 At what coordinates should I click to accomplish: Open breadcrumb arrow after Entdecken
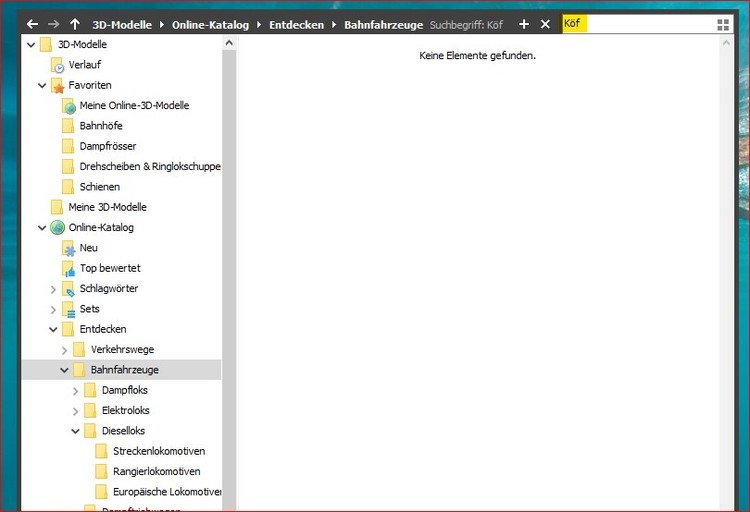(334, 24)
